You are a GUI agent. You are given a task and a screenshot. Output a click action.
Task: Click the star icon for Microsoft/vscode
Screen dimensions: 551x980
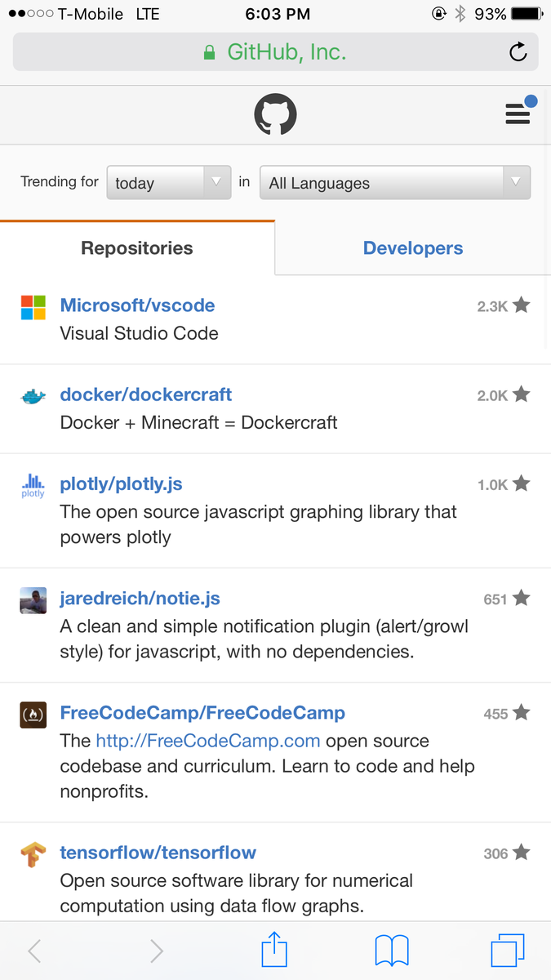point(522,305)
